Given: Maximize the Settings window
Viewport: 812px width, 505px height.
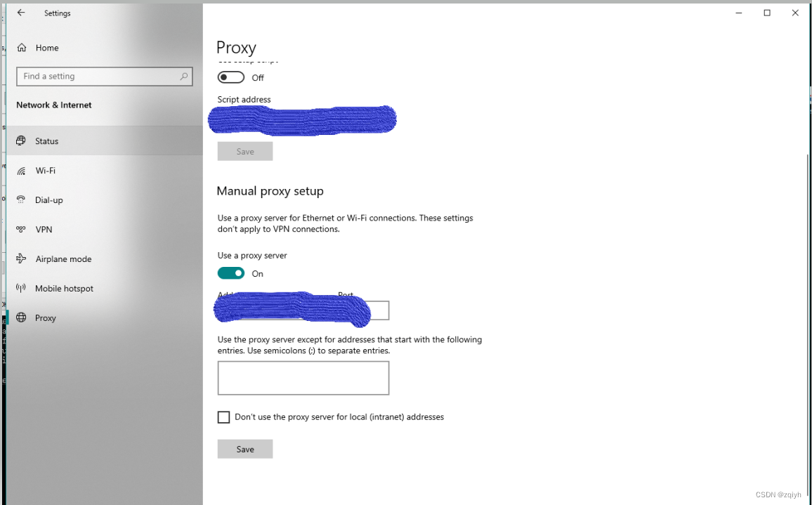Looking at the screenshot, I should point(767,13).
